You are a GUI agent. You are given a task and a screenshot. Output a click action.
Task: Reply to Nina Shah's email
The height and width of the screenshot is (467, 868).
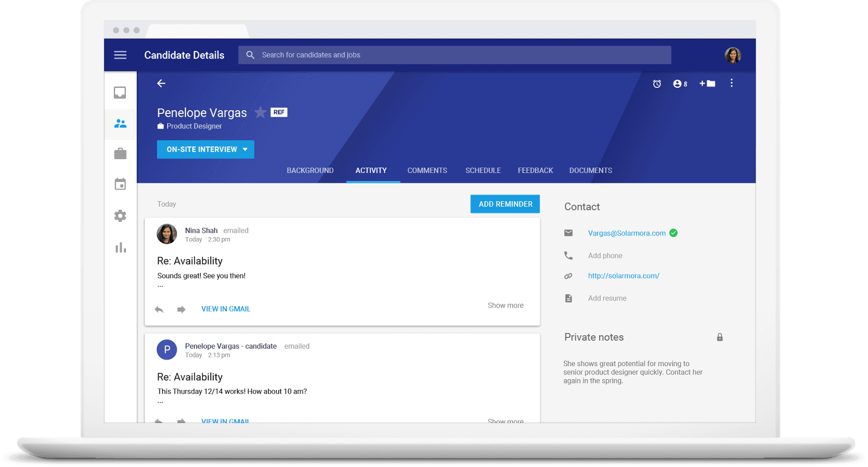(159, 309)
